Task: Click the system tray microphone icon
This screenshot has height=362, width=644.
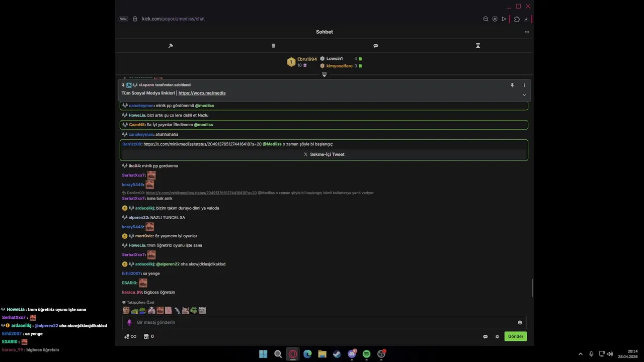Action: pos(591,354)
